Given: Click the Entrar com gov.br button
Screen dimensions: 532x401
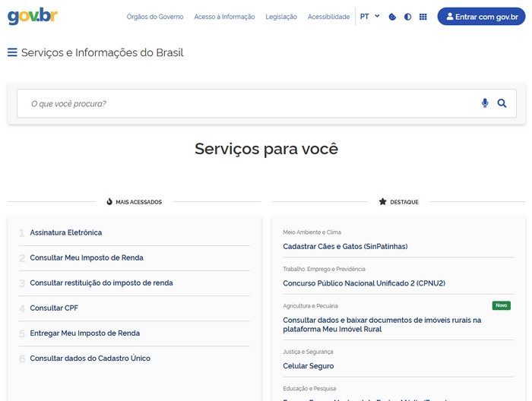Looking at the screenshot, I should click(481, 17).
